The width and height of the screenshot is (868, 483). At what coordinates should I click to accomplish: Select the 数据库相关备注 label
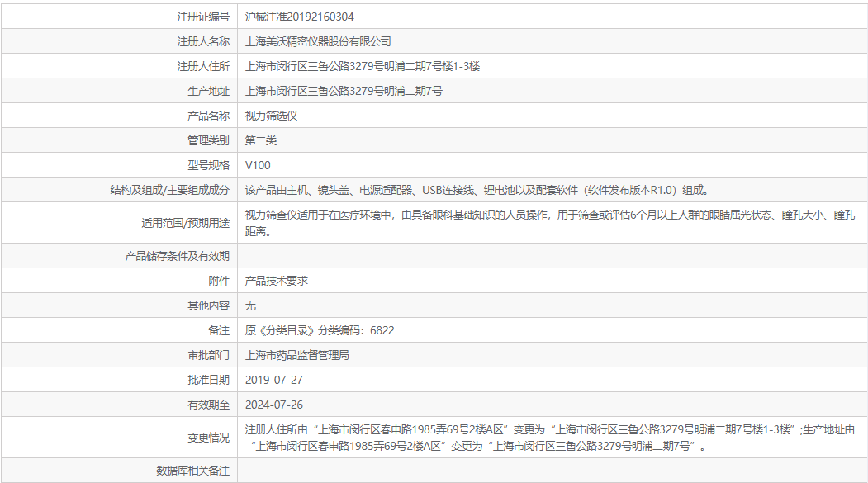tap(192, 471)
